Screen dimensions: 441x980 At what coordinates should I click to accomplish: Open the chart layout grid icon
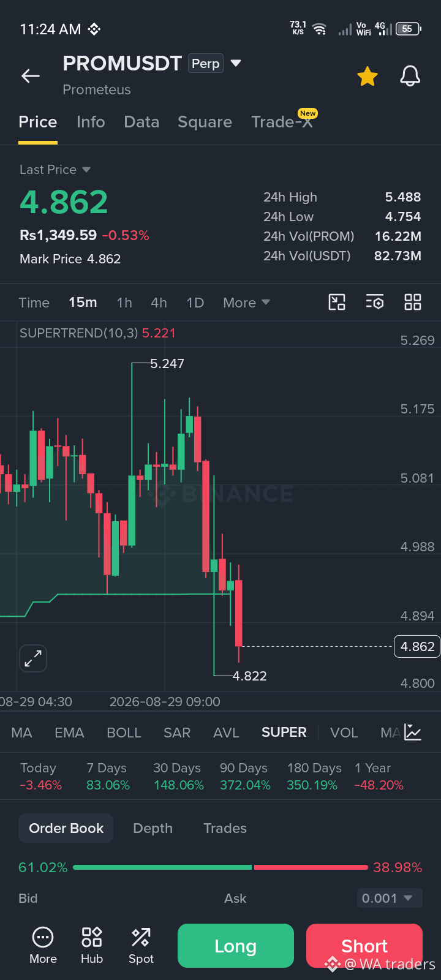pos(413,302)
